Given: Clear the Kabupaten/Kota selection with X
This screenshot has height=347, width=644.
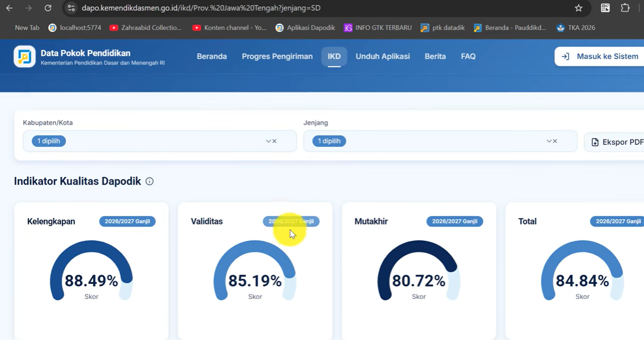Looking at the screenshot, I should (x=274, y=141).
